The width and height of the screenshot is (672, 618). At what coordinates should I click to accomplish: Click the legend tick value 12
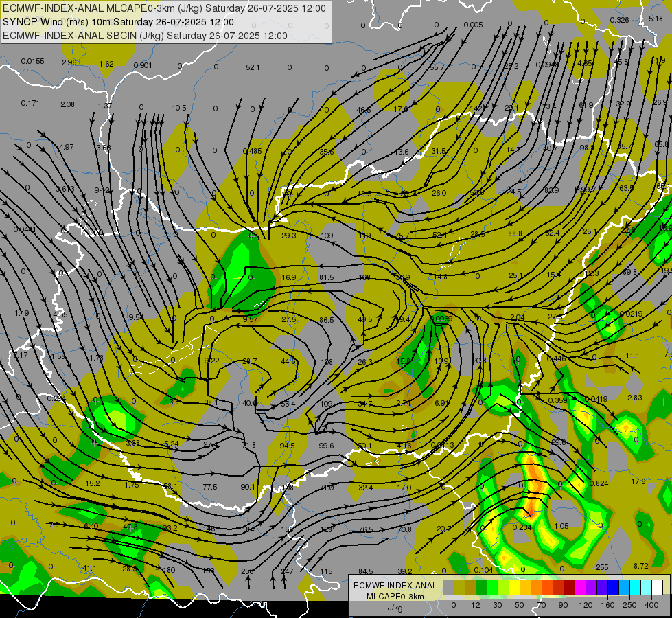pyautogui.click(x=476, y=605)
